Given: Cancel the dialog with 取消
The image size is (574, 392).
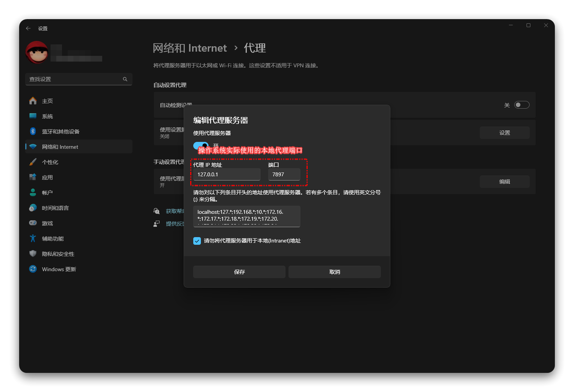Looking at the screenshot, I should pyautogui.click(x=334, y=272).
